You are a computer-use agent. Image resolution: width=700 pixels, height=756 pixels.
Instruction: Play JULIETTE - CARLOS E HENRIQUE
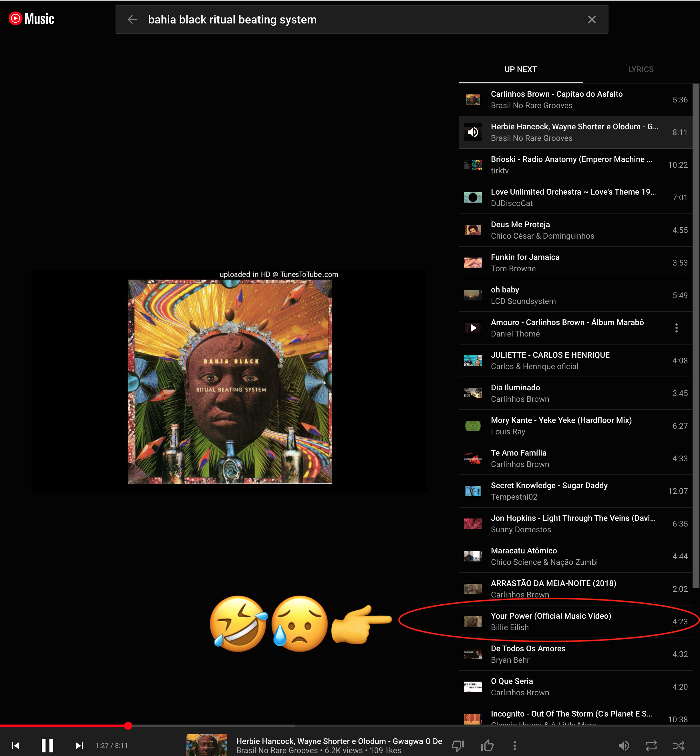(575, 361)
